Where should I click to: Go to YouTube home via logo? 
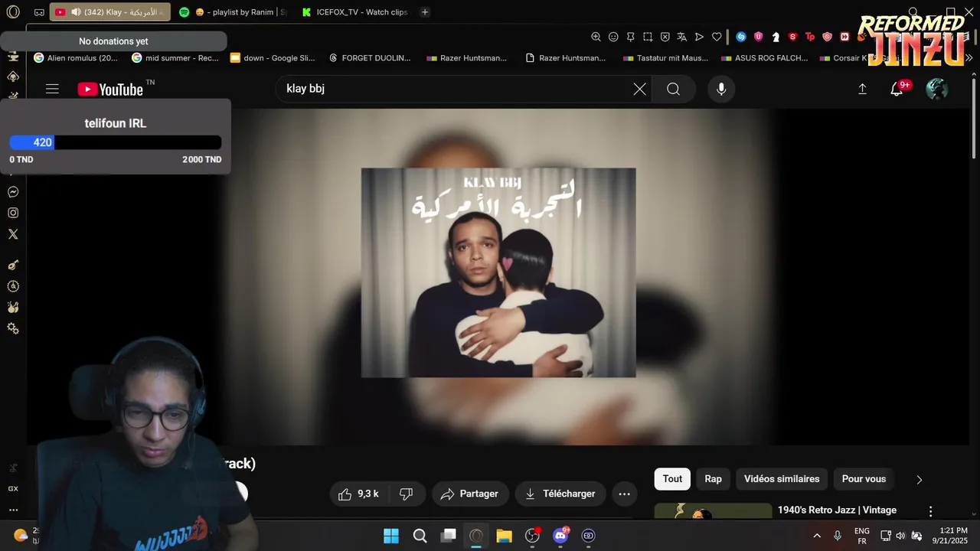[x=110, y=90]
